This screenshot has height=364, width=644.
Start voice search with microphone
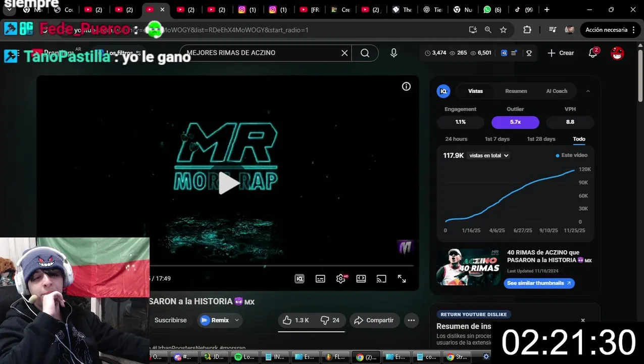(394, 53)
